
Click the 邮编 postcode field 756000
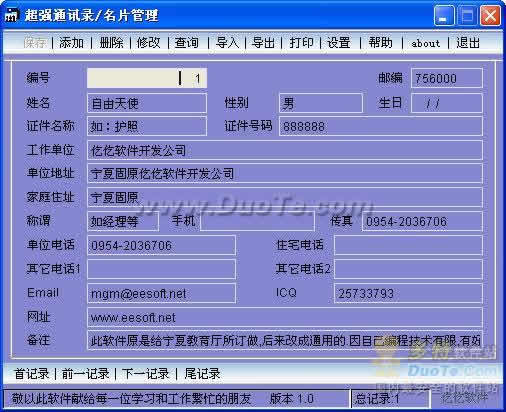coord(447,78)
